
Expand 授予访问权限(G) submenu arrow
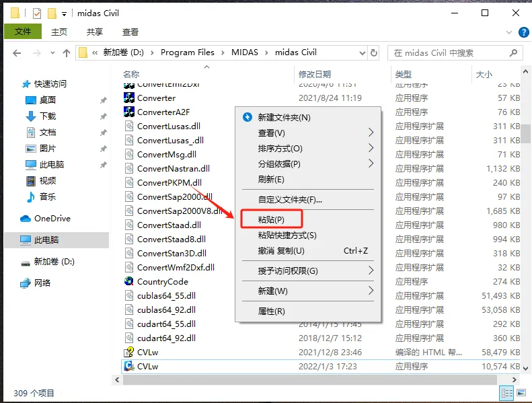[x=371, y=270]
